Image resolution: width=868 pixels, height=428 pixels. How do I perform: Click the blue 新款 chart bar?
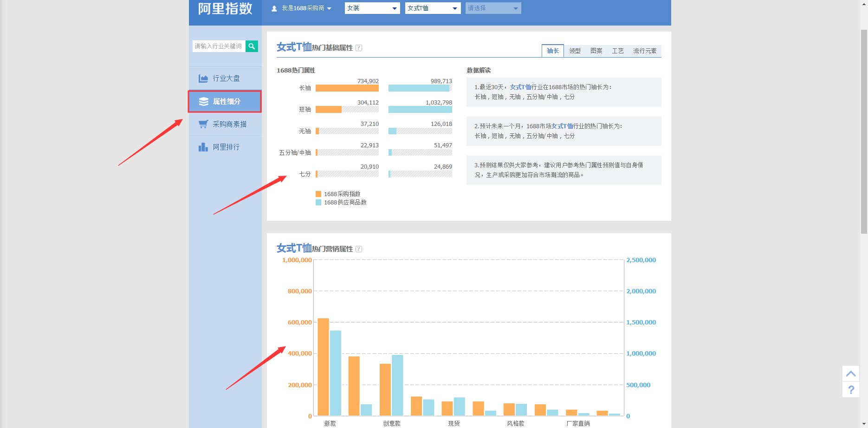[x=336, y=373]
